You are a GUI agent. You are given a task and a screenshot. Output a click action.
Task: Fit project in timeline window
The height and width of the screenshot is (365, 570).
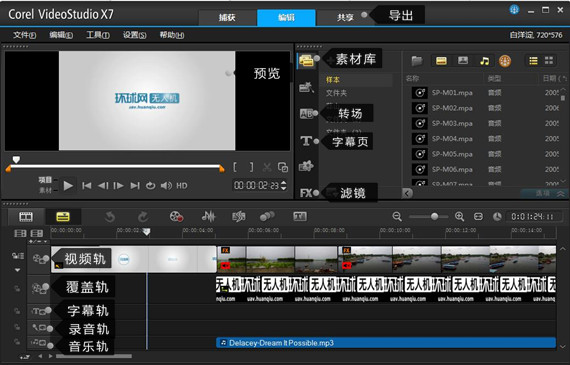478,217
